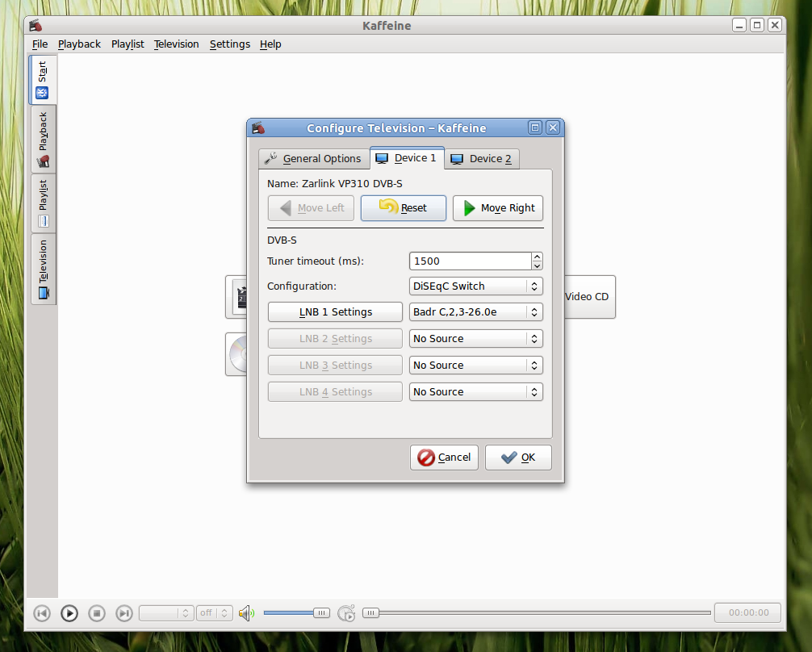The height and width of the screenshot is (652, 812).
Task: Open the LNB 2 source dropdown
Action: click(476, 339)
